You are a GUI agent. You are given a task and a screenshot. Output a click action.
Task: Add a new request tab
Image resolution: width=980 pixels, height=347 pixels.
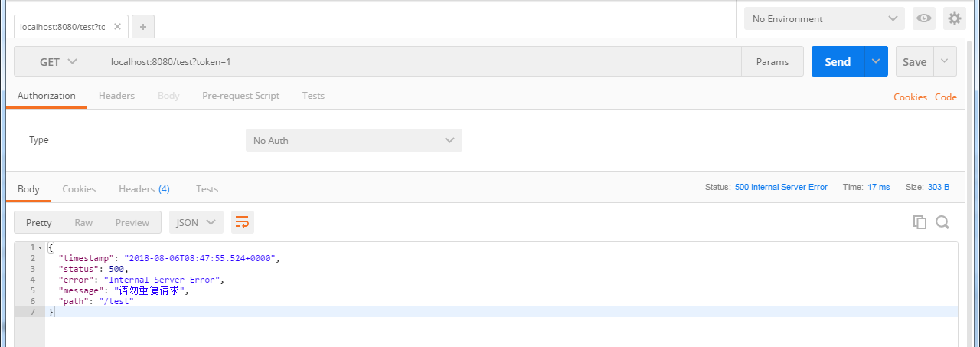click(143, 26)
